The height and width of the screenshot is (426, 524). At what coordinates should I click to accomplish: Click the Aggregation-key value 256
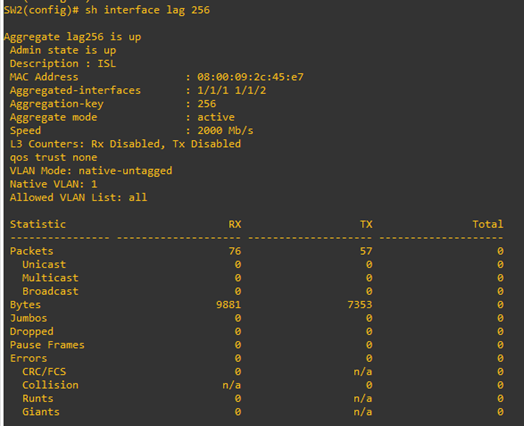(207, 104)
